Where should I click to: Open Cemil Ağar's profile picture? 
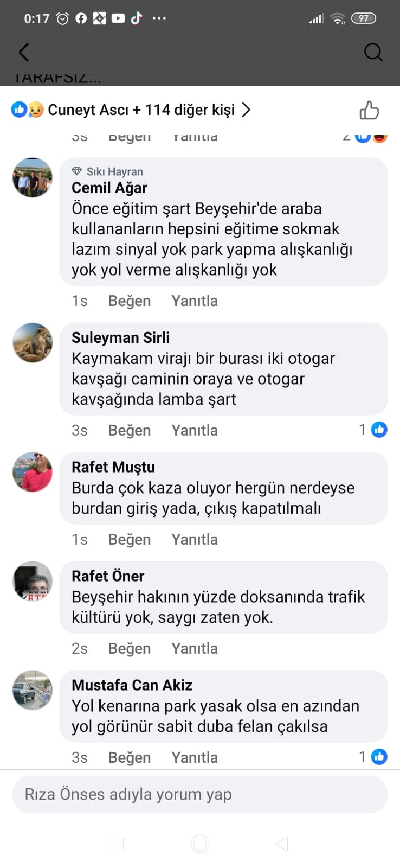point(33,178)
